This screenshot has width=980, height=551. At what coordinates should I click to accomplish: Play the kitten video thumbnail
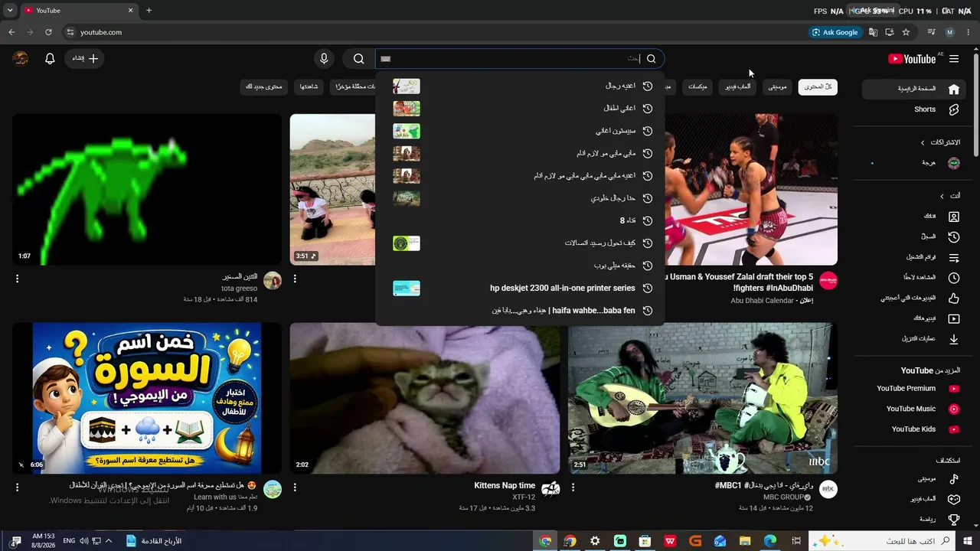[x=425, y=398]
